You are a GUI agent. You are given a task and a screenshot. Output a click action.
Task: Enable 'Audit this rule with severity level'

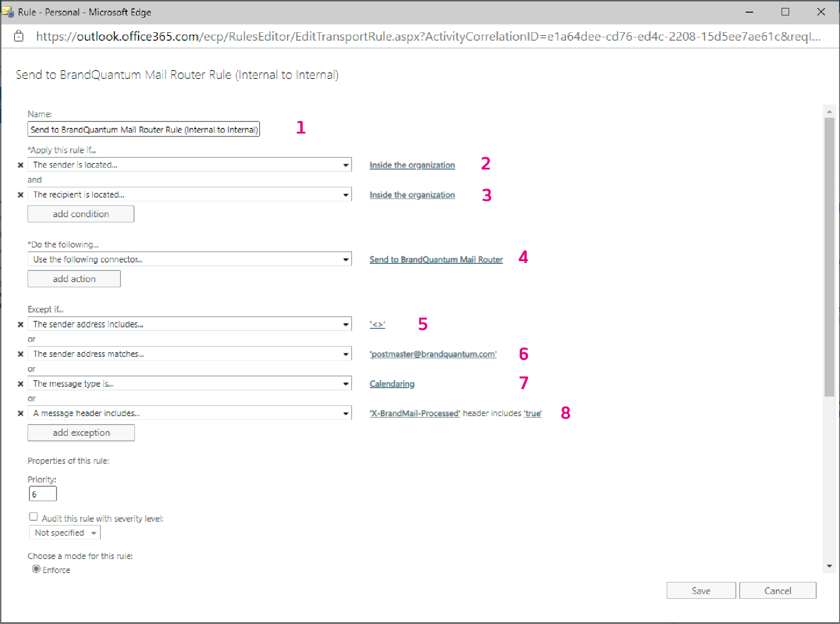point(33,517)
